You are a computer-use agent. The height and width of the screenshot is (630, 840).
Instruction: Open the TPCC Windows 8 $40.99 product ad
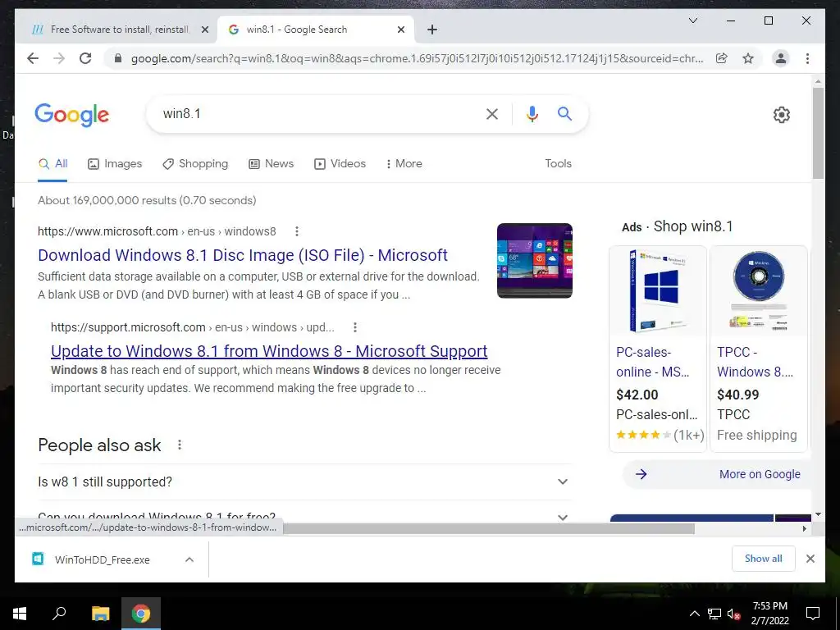tap(759, 349)
